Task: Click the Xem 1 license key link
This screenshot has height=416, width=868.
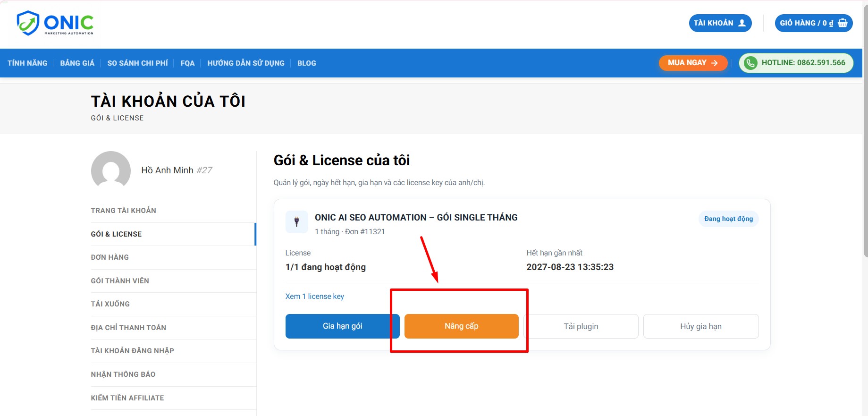Action: tap(315, 297)
